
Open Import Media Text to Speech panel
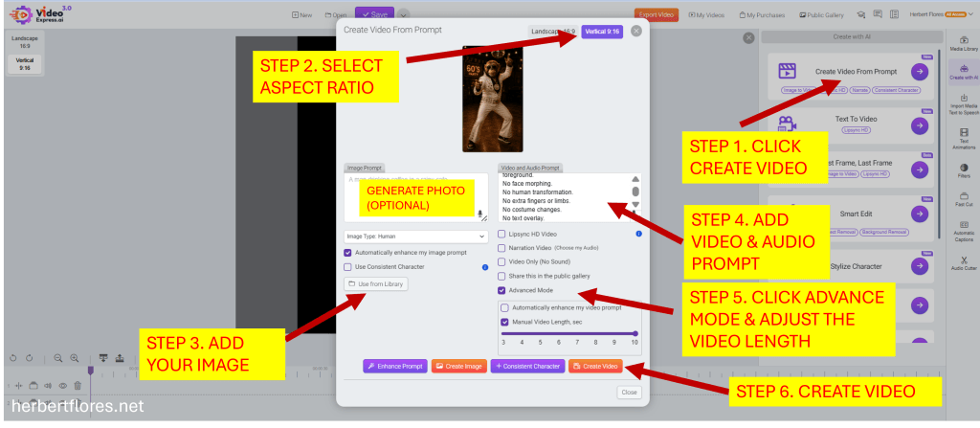pyautogui.click(x=964, y=104)
